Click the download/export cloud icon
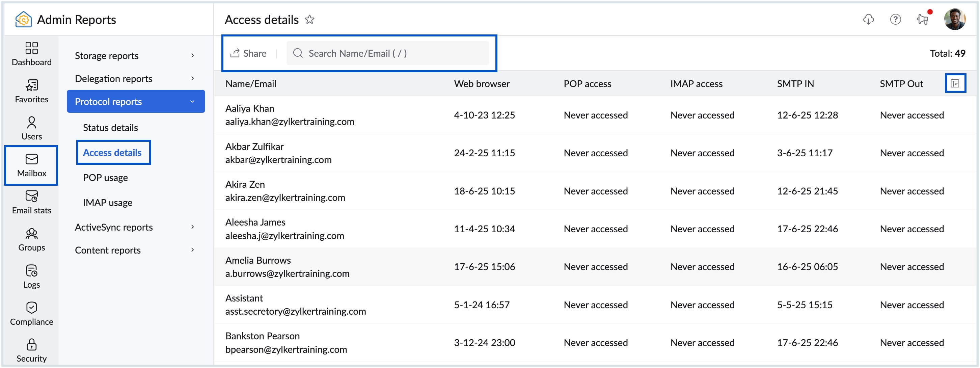Viewport: 980px width, 368px height. coord(869,19)
